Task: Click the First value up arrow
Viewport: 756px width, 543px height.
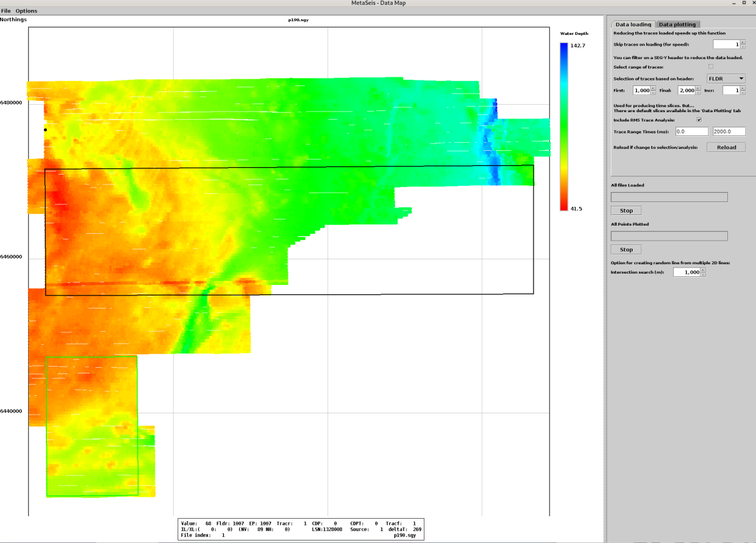Action: pos(653,88)
